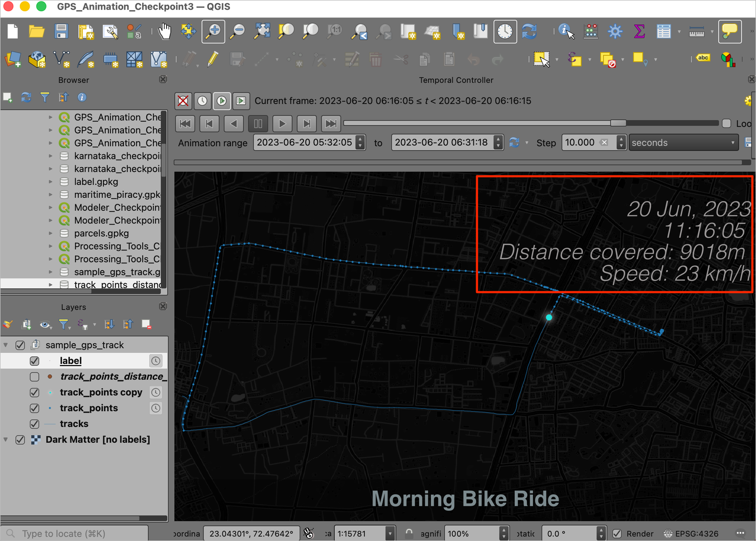Select the tracks layer in Layers panel

pos(74,424)
